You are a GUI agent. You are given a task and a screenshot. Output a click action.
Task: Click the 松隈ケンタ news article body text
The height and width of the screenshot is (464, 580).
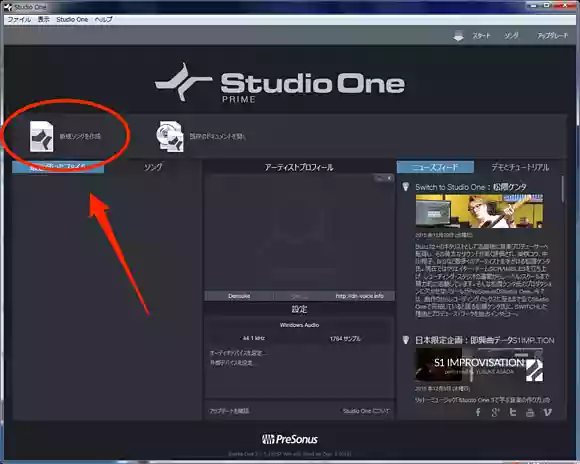pos(482,280)
